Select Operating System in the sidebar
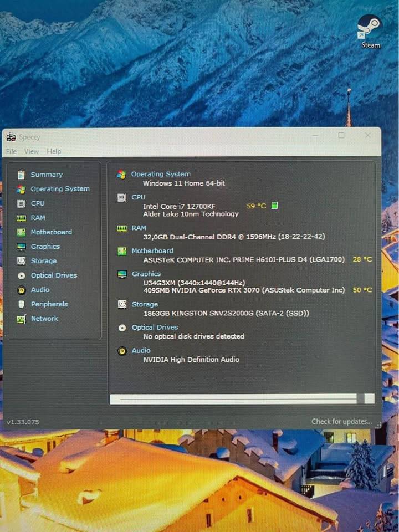 click(x=60, y=189)
